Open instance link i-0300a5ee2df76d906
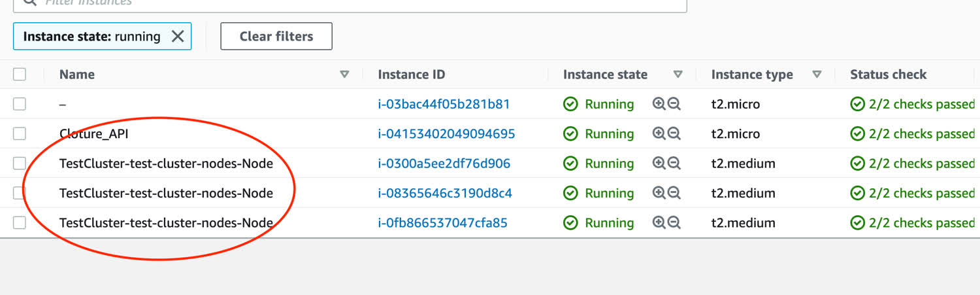 coord(444,164)
